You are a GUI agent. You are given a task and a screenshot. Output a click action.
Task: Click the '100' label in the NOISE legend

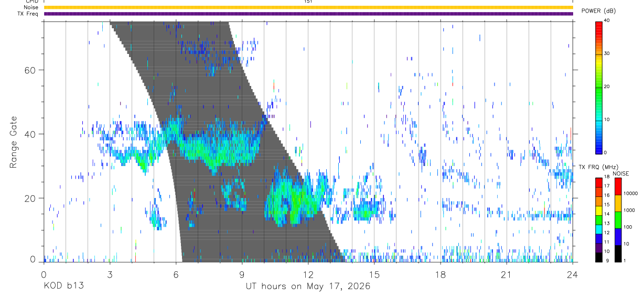point(627,227)
